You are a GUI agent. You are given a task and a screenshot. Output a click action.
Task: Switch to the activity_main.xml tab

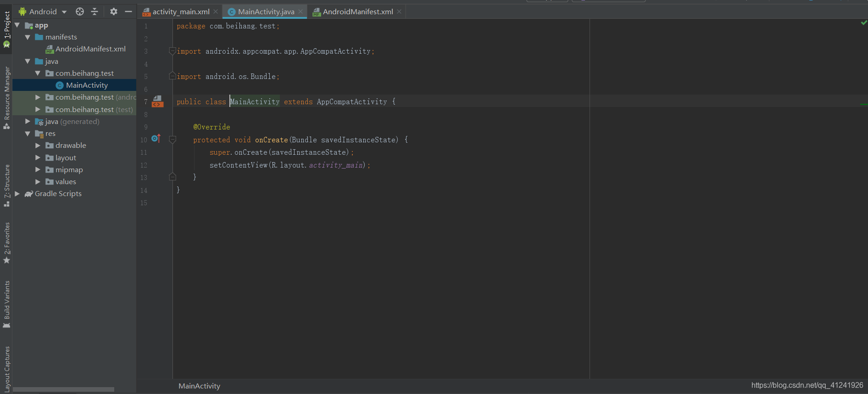pyautogui.click(x=181, y=12)
